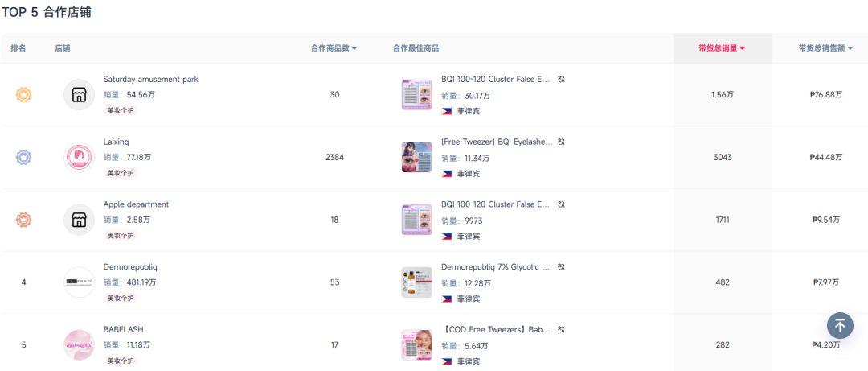Click Dermorepubliq Glycolic product thumbnail
The height and width of the screenshot is (371, 868).
[x=416, y=282]
